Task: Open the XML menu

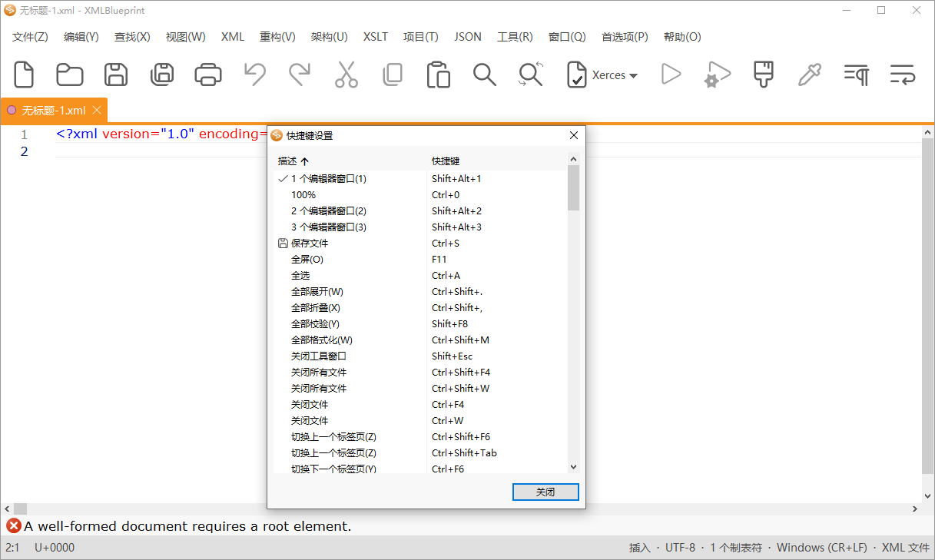Action: pos(233,37)
